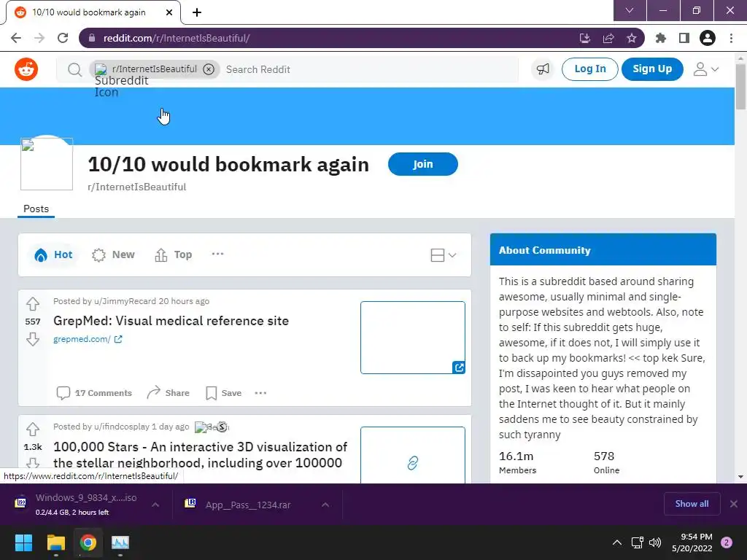
Task: Click Show all downloads
Action: coord(692,504)
